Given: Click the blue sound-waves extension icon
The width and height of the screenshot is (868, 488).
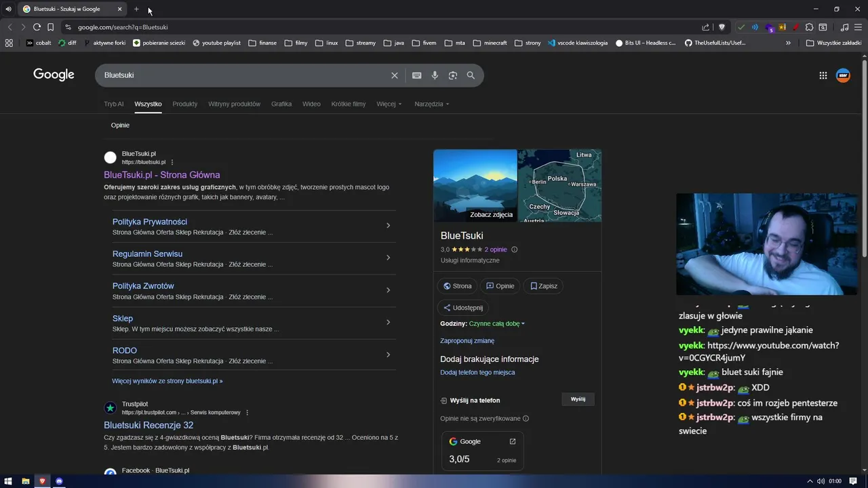Looking at the screenshot, I should pos(755,27).
